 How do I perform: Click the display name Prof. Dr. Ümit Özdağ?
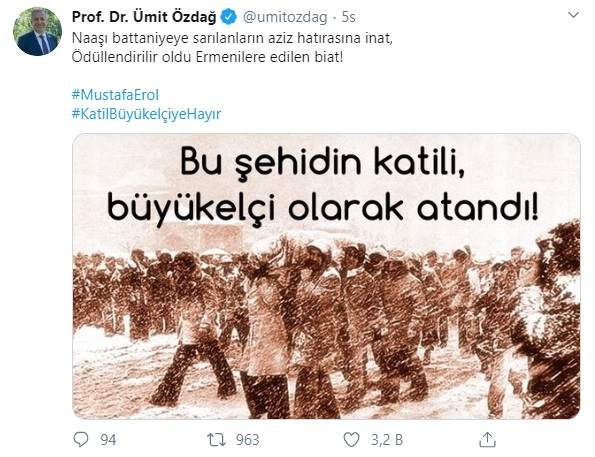click(144, 17)
